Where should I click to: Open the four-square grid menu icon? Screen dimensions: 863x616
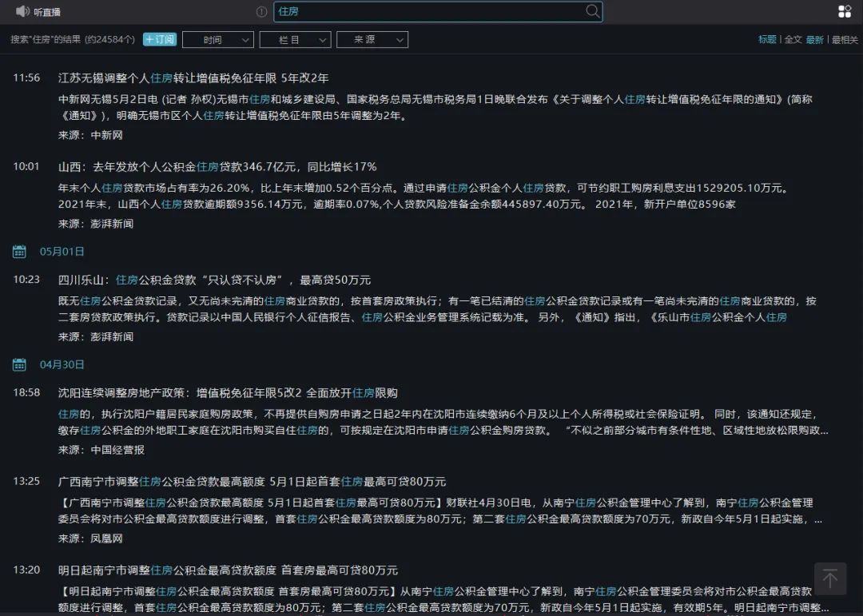coord(845,11)
